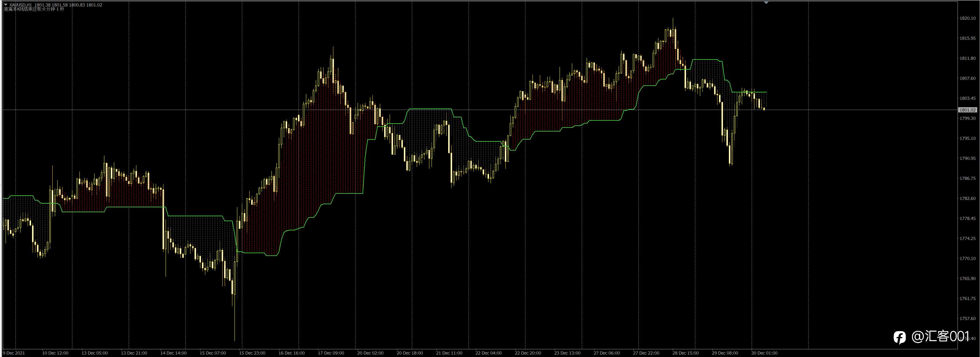Click the 22 Dec 04:00 time label
This screenshot has height=357, width=980.
(488, 353)
